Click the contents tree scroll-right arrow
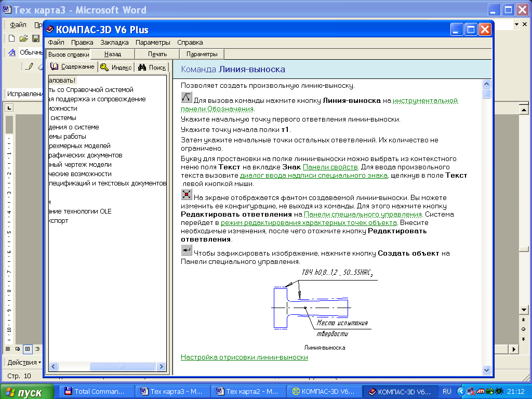 tap(161, 366)
